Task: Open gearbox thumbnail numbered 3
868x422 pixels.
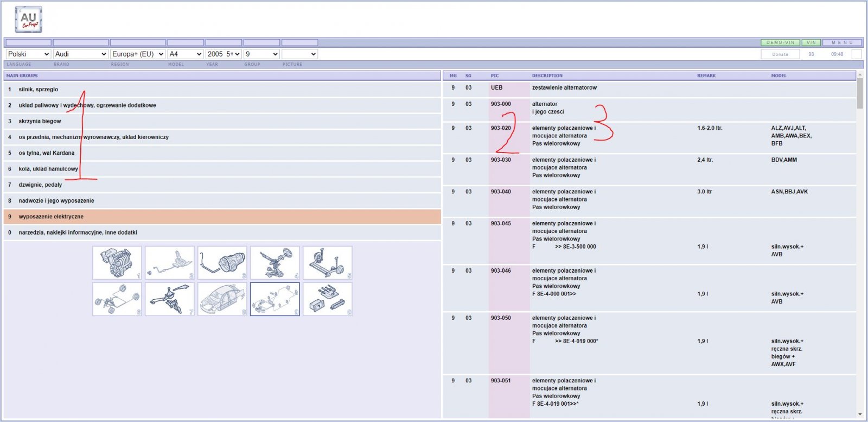Action: click(x=222, y=263)
